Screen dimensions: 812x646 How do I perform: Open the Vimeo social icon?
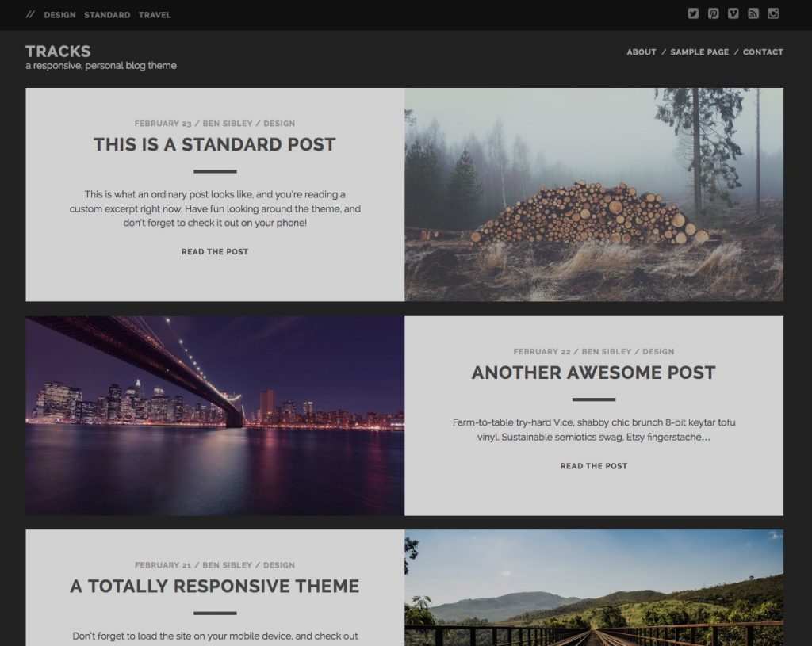point(733,13)
